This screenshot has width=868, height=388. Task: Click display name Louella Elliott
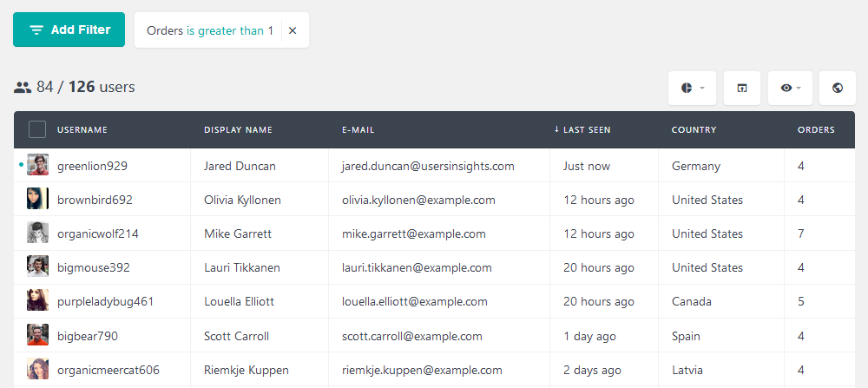tap(240, 302)
